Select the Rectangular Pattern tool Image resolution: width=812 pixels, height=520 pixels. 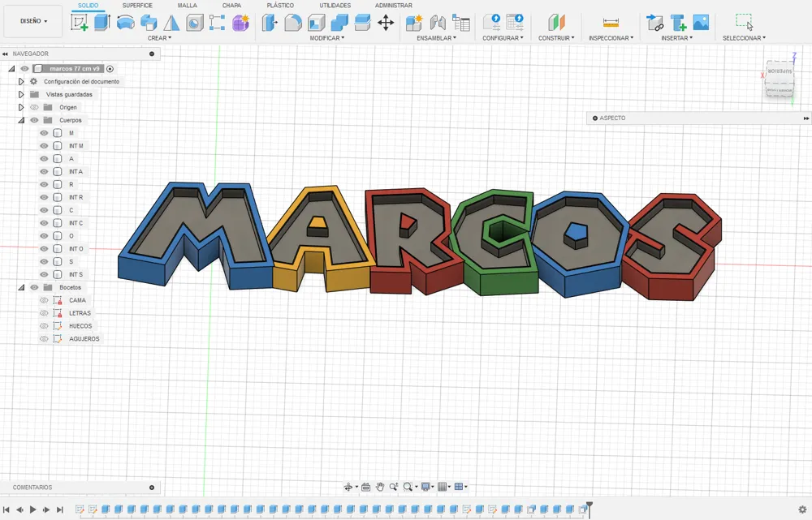tap(217, 23)
